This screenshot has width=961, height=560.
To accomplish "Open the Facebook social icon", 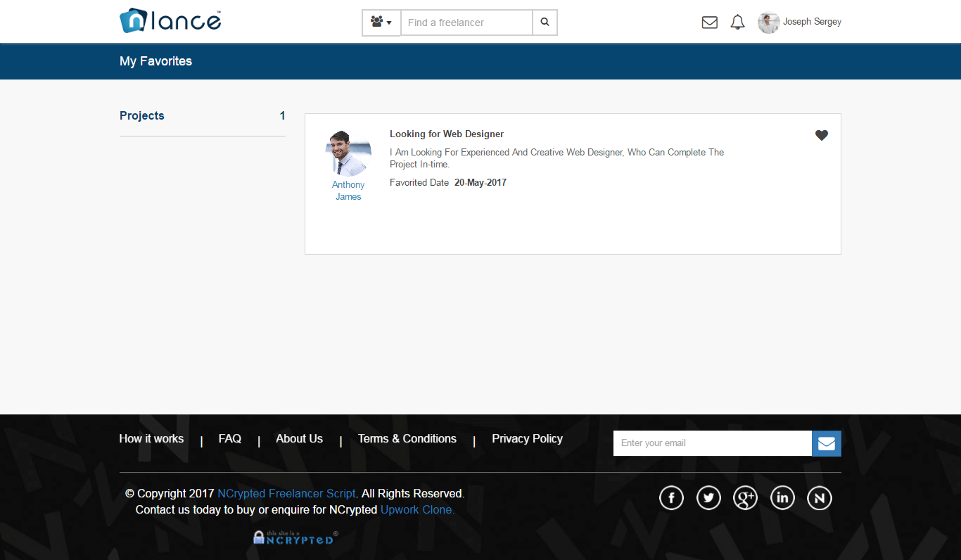I will coord(671,499).
